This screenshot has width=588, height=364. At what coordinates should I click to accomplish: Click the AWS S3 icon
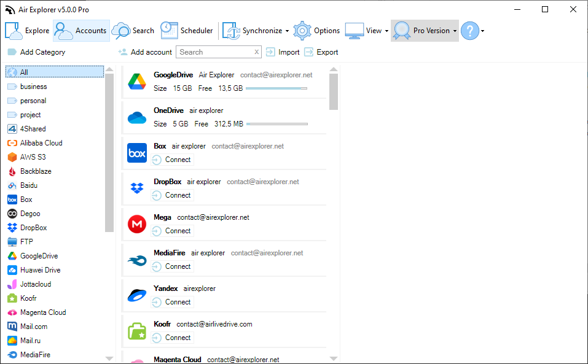coord(12,157)
